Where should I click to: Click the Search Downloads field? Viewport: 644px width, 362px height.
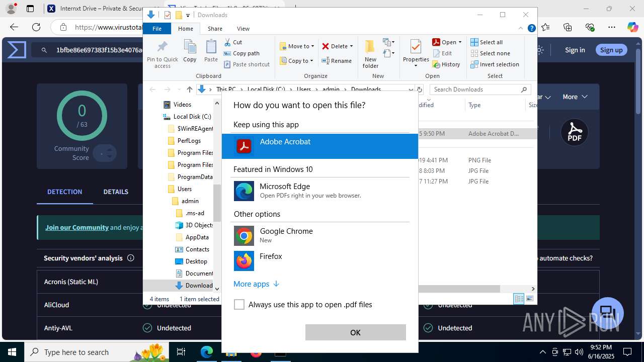click(480, 89)
